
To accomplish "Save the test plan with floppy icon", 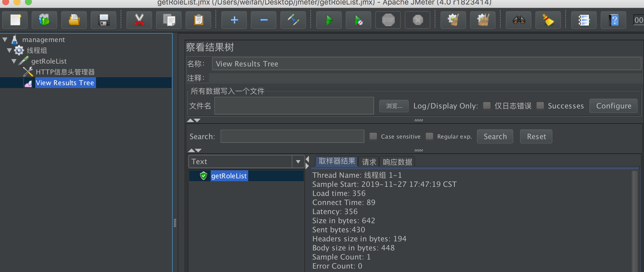I will pyautogui.click(x=104, y=20).
